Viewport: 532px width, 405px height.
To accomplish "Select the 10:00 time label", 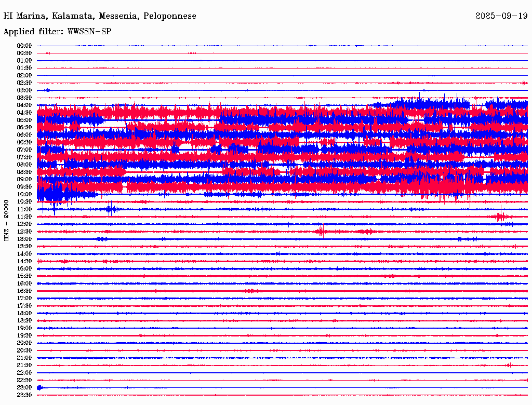I will (x=24, y=194).
